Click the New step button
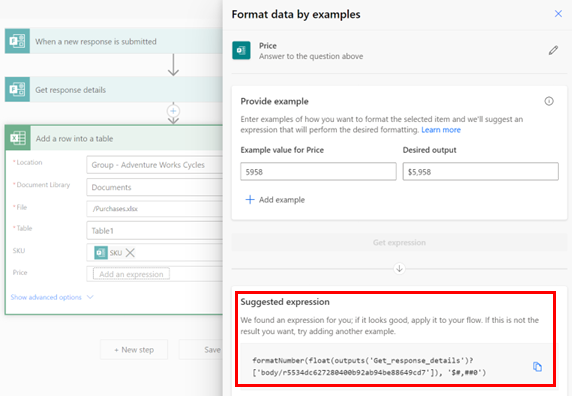The width and height of the screenshot is (572, 396). (134, 350)
